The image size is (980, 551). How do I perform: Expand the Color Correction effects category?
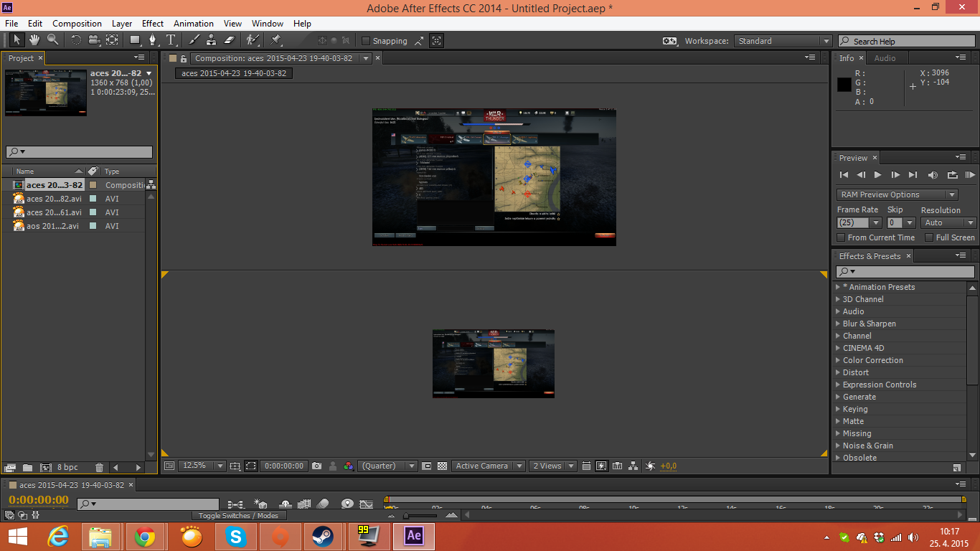(x=872, y=360)
